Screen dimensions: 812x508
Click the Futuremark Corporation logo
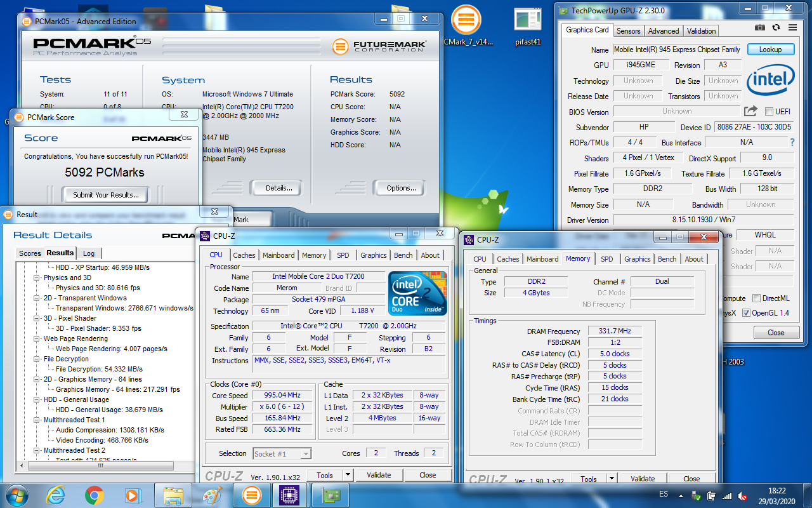tap(379, 46)
